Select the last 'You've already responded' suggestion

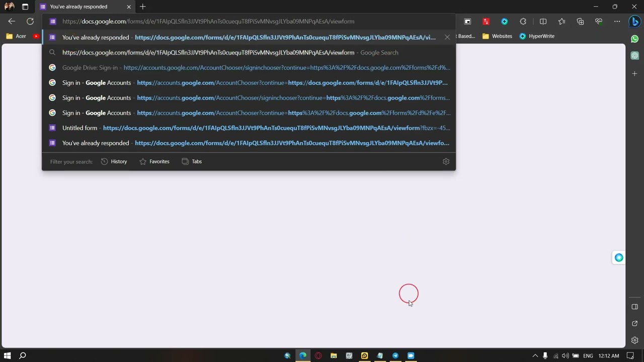[249, 143]
